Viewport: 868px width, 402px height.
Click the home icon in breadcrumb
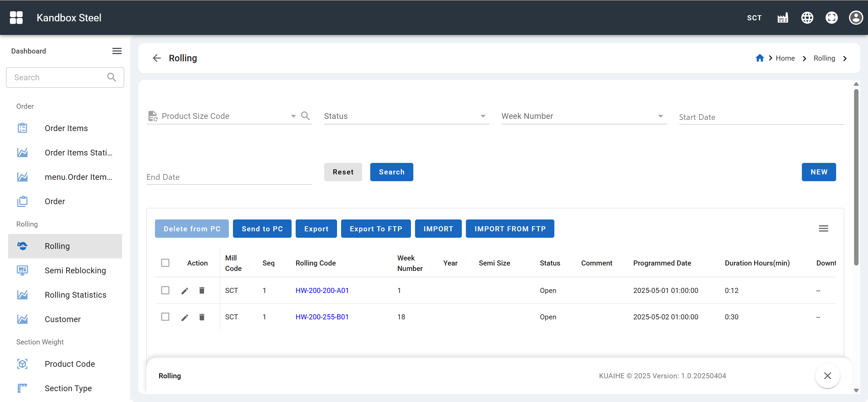(x=759, y=58)
